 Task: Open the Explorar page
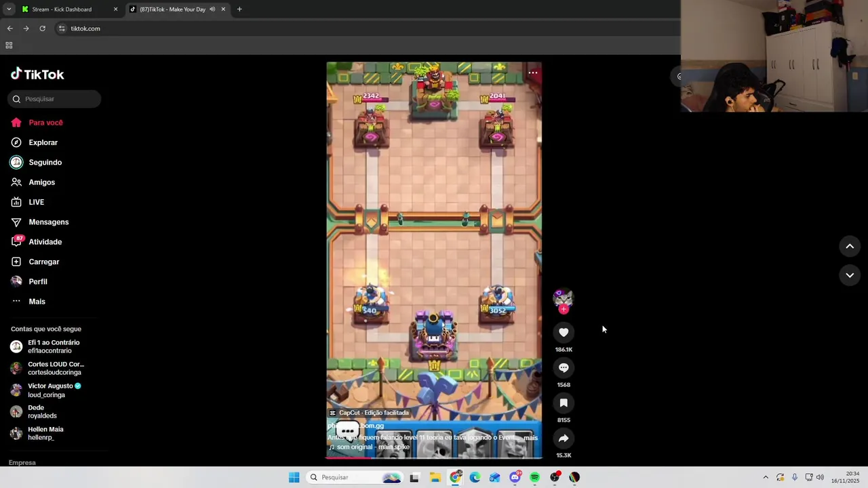(34, 142)
